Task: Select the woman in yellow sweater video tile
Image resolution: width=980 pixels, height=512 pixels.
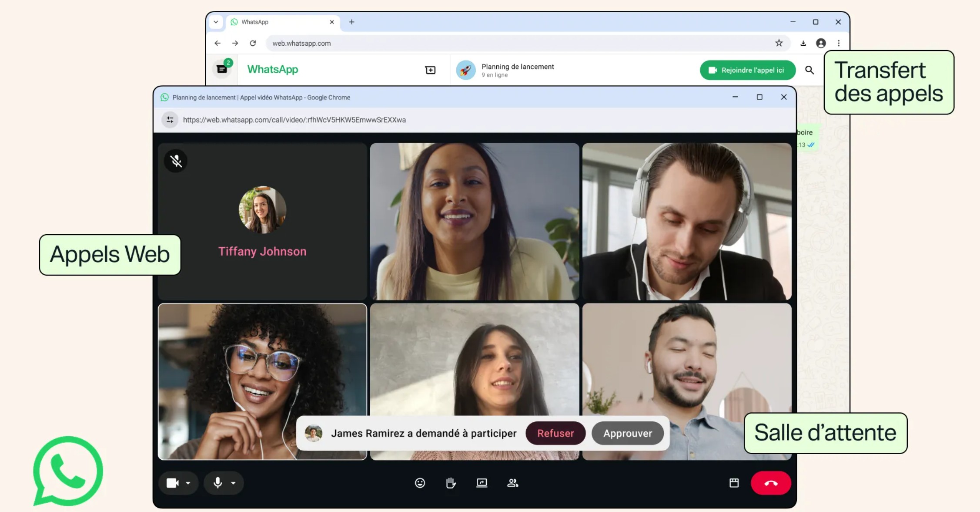Action: [x=475, y=222]
